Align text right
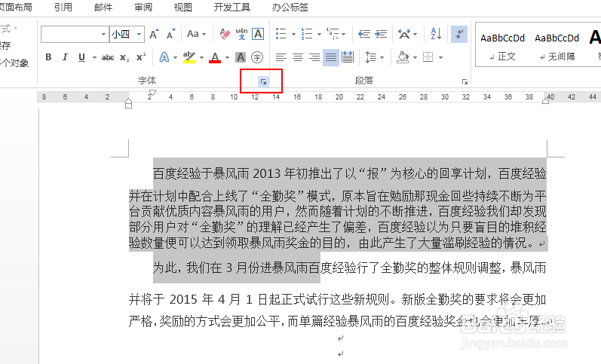The height and width of the screenshot is (364, 601). (x=314, y=57)
